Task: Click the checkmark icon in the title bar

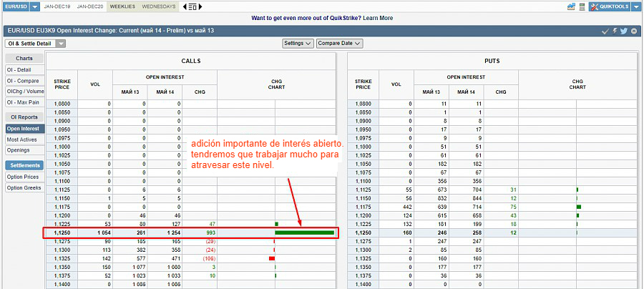Action: click(x=605, y=31)
